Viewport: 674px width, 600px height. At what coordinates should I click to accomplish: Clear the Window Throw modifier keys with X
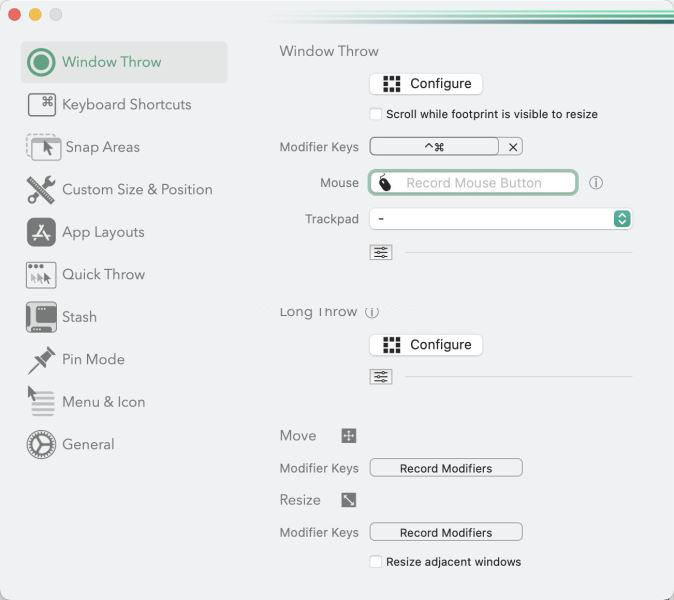point(512,147)
